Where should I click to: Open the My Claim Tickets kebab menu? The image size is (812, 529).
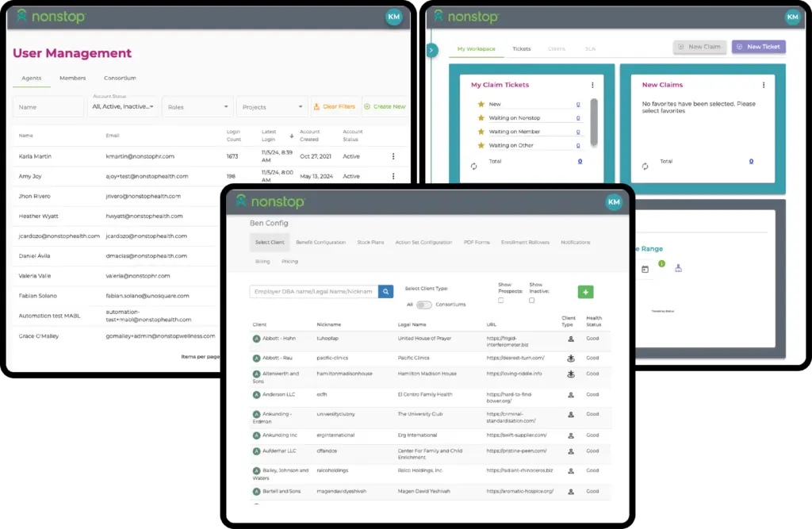point(593,85)
